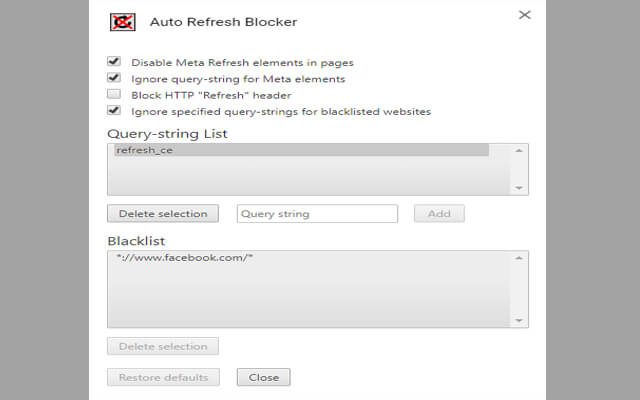Toggle Disable Meta Refresh elements checkbox
This screenshot has width=640, height=400.
click(114, 62)
